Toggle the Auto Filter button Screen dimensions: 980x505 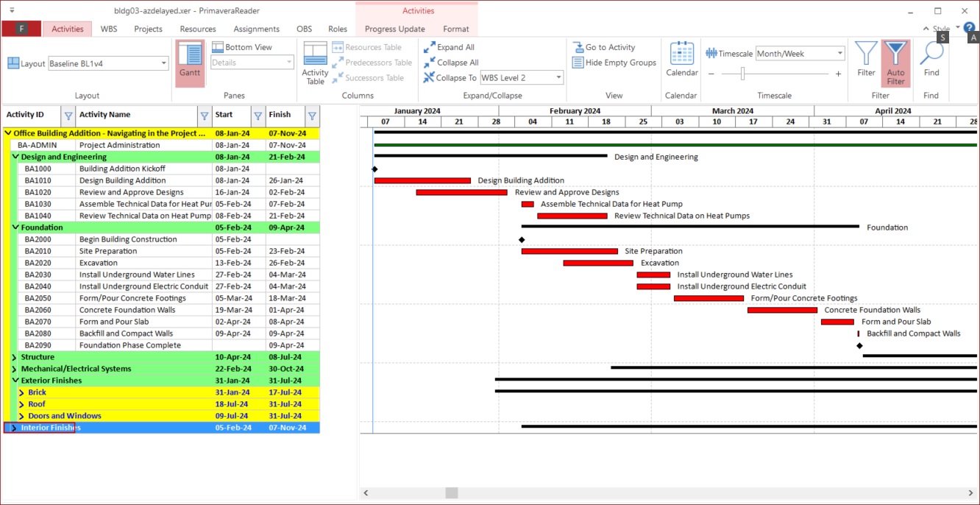pos(895,62)
